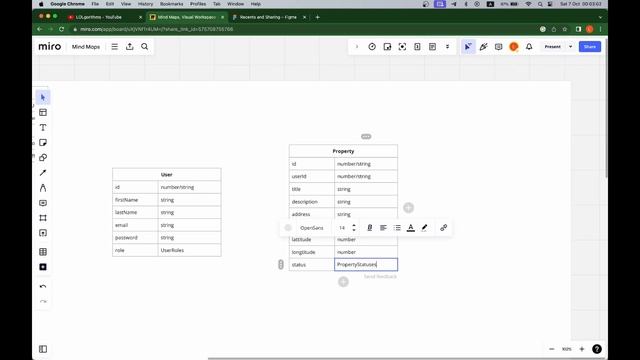Export the board with upload icon
This screenshot has height=360, width=640.
point(130,47)
